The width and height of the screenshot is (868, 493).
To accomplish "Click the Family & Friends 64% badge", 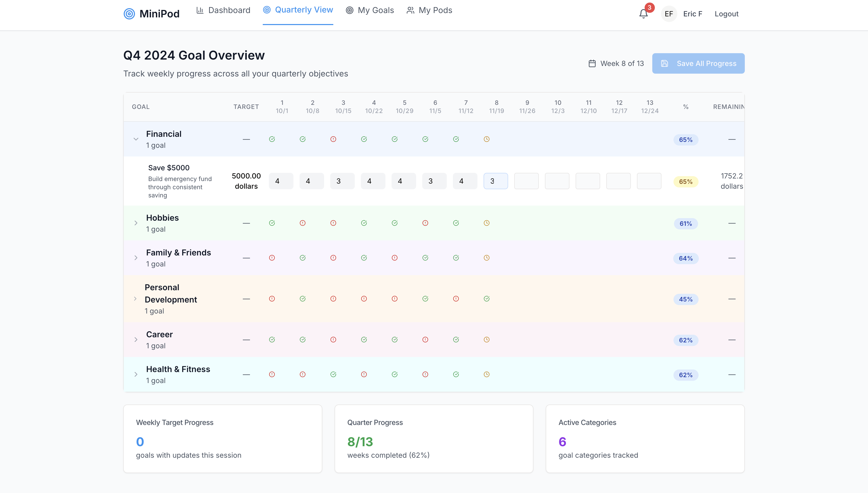I will 686,259.
